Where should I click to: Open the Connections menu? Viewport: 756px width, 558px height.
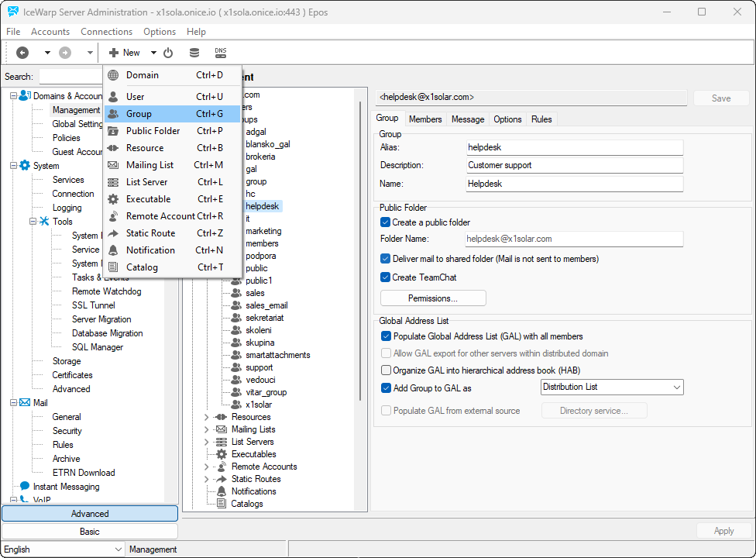(107, 31)
